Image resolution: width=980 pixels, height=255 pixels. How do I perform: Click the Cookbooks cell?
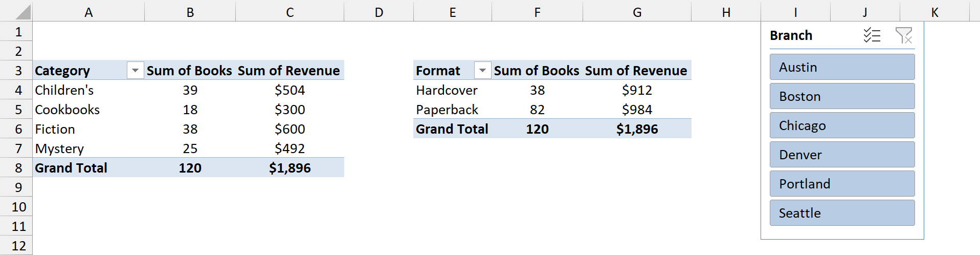88,110
